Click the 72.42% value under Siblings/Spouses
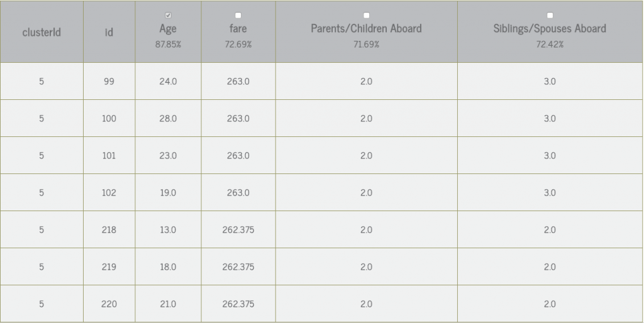Image resolution: width=644 pixels, height=323 pixels. pyautogui.click(x=550, y=45)
